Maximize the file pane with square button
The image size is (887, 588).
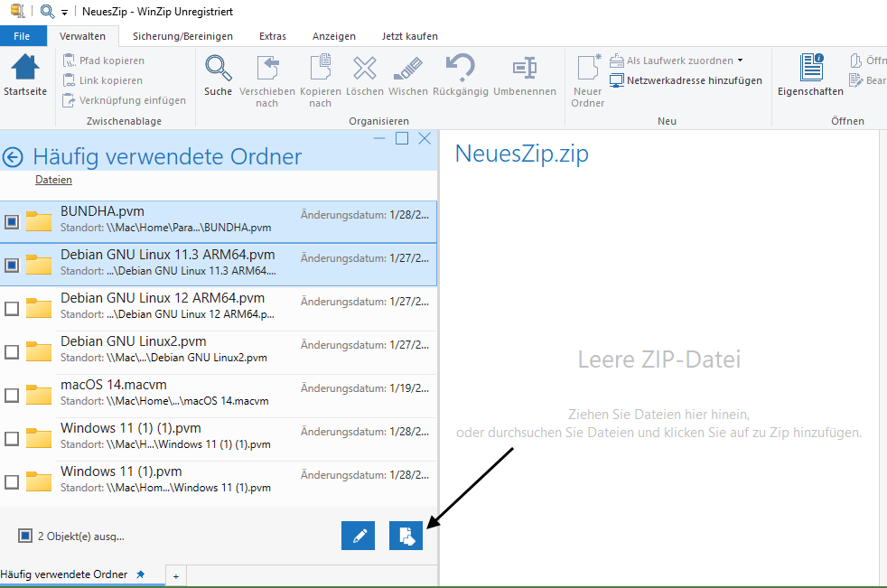(x=402, y=139)
